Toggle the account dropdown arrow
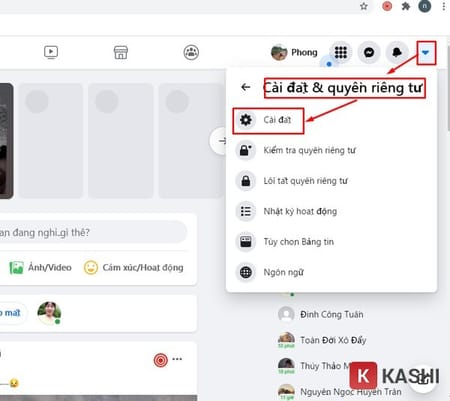Viewport: 450px width, 401px height. click(x=425, y=52)
